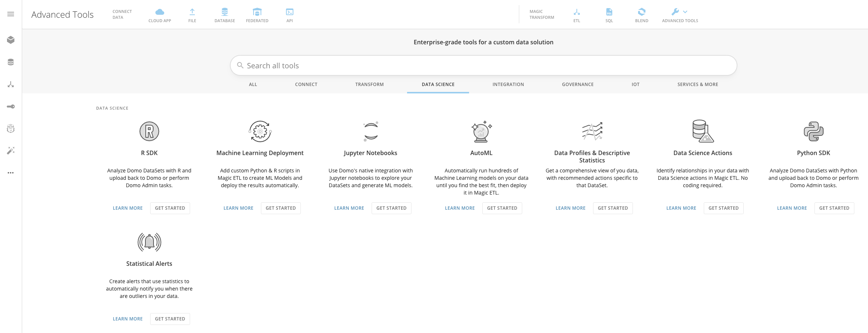868x333 pixels.
Task: Click the Machine Learning Deployment gear icon
Action: click(x=260, y=131)
